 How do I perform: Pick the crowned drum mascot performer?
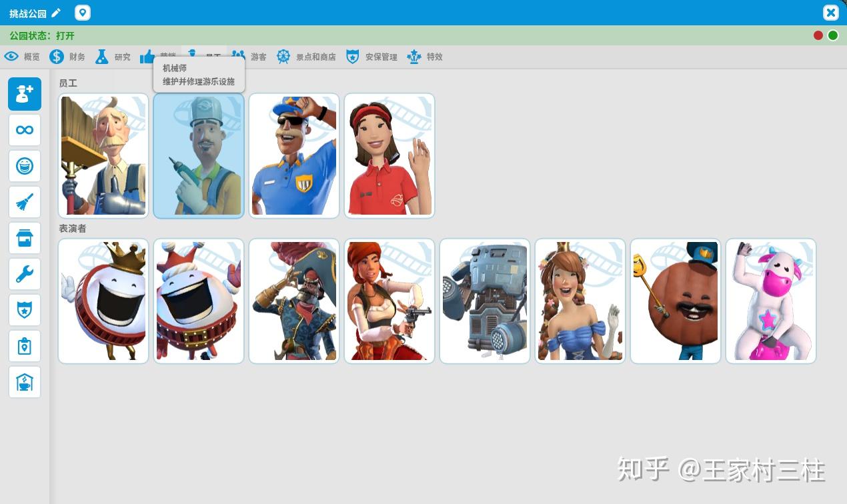pos(103,301)
